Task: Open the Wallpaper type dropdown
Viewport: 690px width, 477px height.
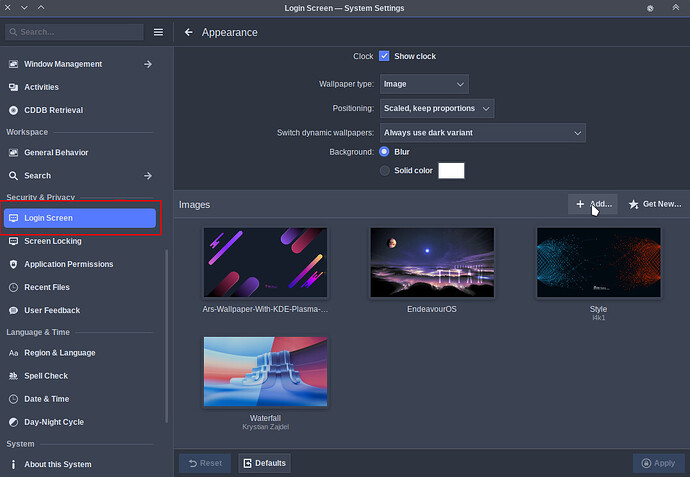Action: point(424,84)
